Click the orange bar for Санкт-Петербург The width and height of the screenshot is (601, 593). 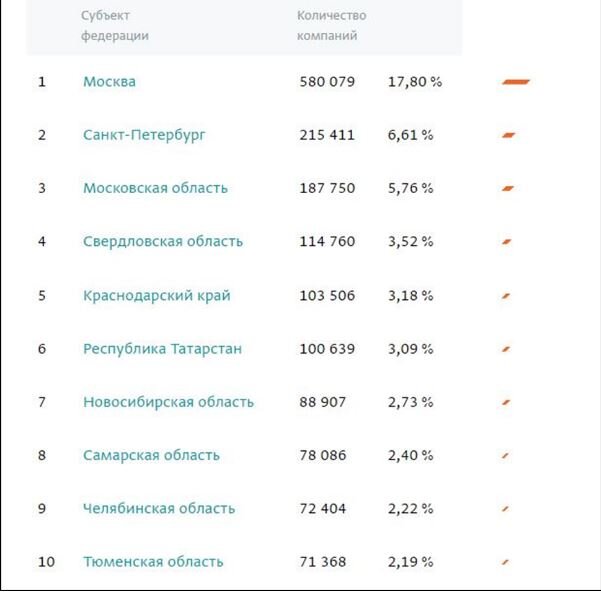[508, 135]
